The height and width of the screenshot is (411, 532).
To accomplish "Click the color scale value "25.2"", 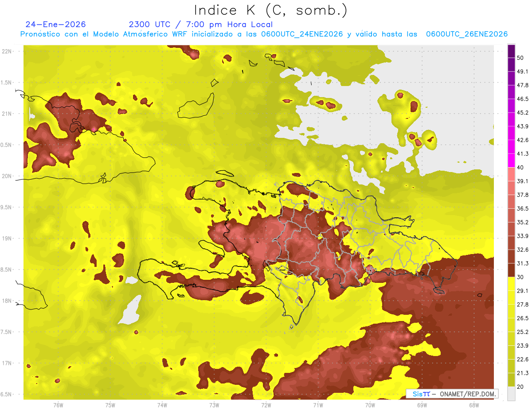I will 523,332.
